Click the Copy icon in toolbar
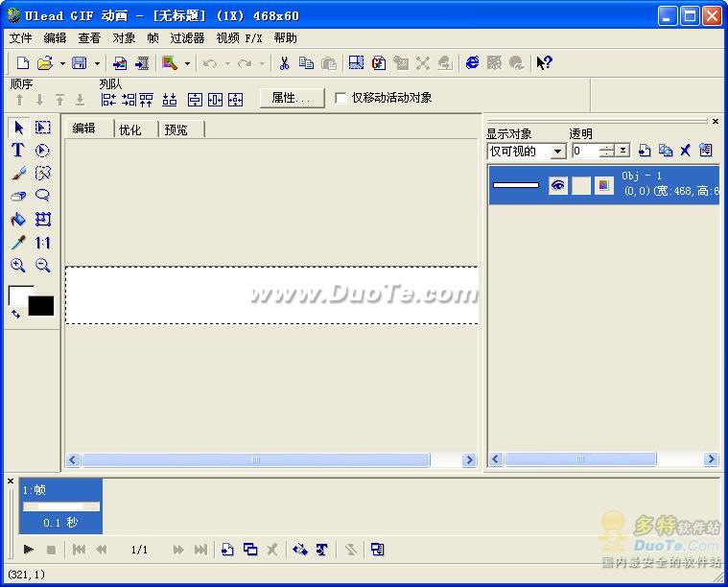728x587 pixels. click(x=306, y=62)
